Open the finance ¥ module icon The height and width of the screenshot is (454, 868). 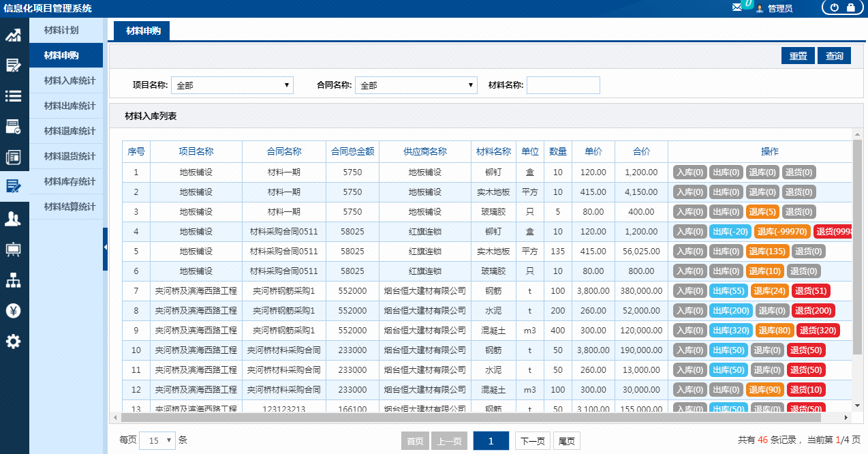pos(14,310)
